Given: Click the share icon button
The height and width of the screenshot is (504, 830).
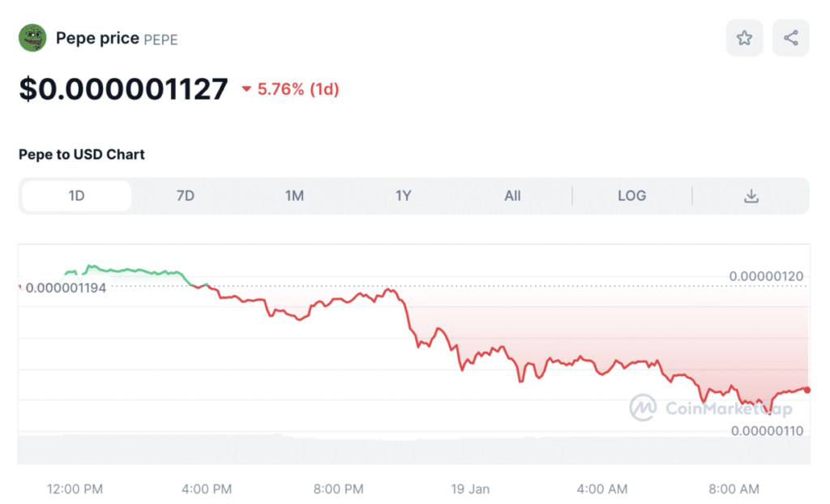Looking at the screenshot, I should coord(790,38).
